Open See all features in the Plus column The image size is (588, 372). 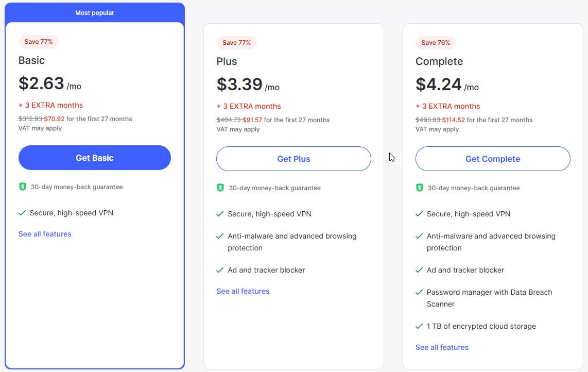tap(243, 291)
